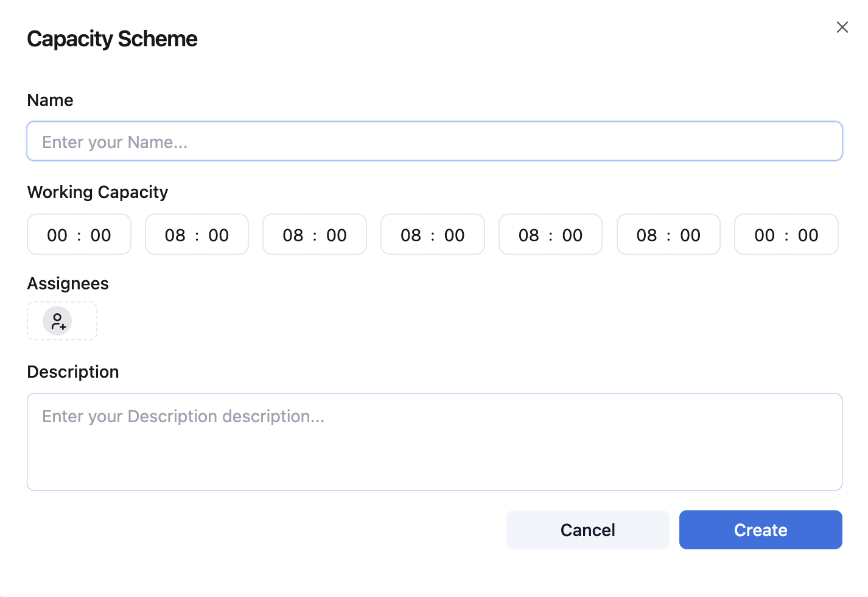Viewport: 868px width, 597px height.
Task: Click the minute digits of the last time field
Action: click(808, 235)
